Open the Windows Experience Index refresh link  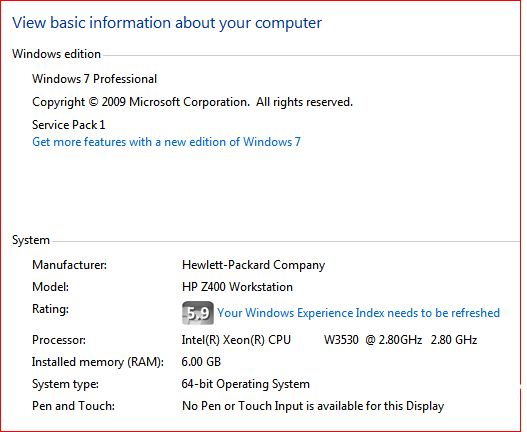[x=358, y=313]
